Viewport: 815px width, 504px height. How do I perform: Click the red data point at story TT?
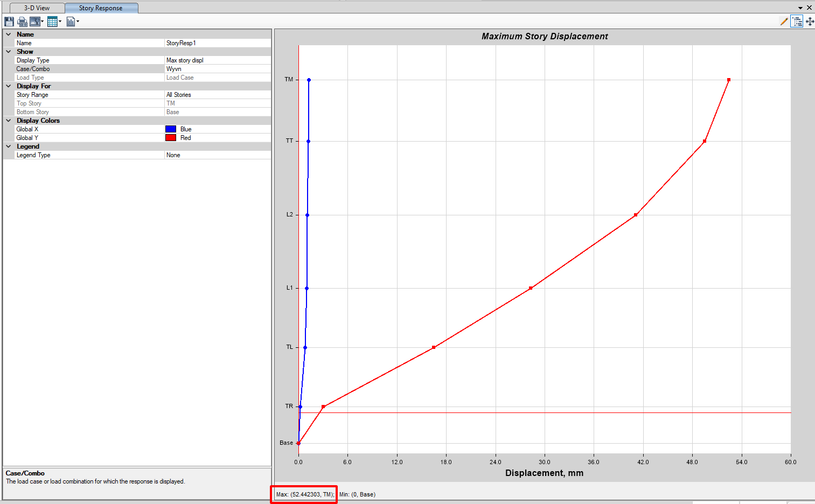tap(705, 141)
